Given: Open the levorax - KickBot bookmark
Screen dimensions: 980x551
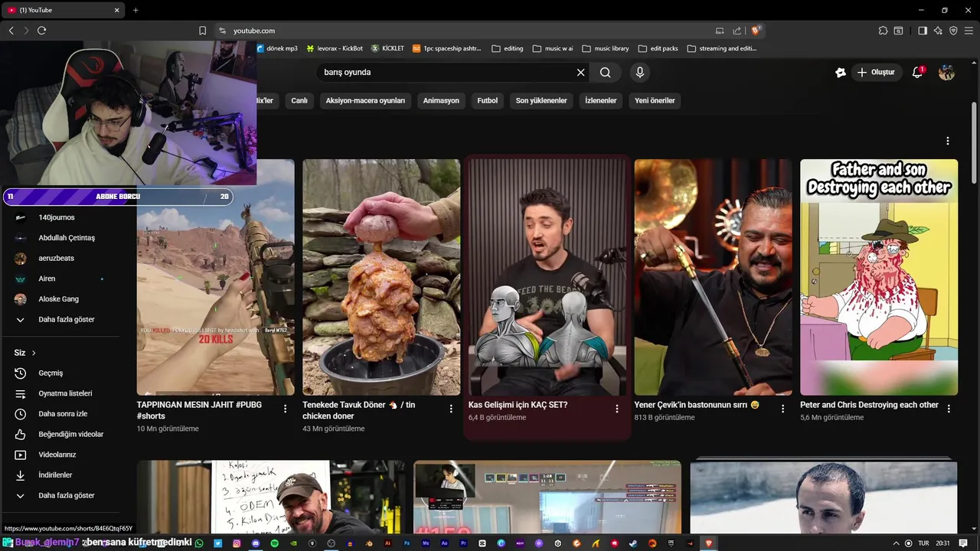Looking at the screenshot, I should point(335,48).
